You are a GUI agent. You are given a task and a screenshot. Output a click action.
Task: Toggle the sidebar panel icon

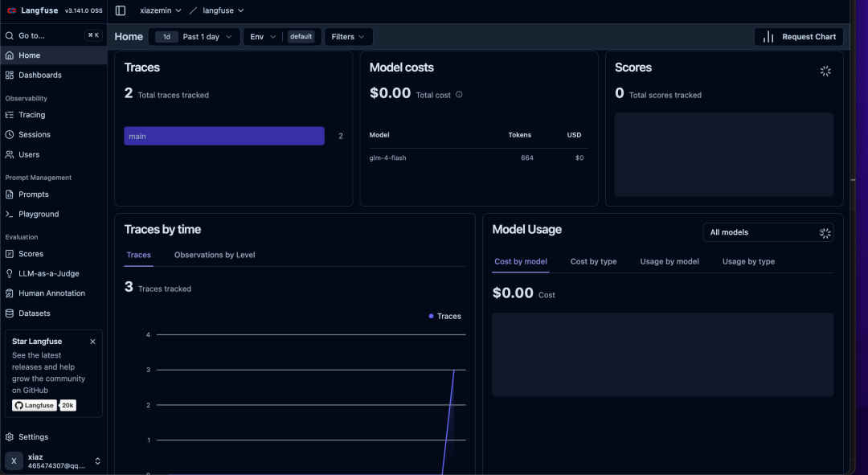click(x=120, y=10)
